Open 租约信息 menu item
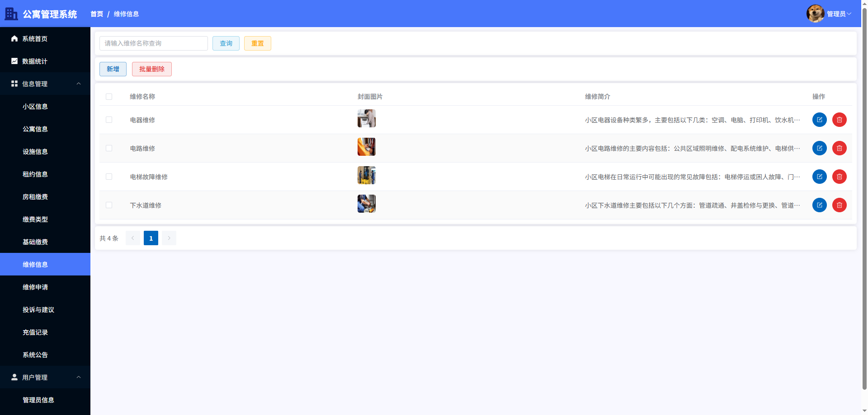Viewport: 868px width, 415px height. tap(45, 174)
